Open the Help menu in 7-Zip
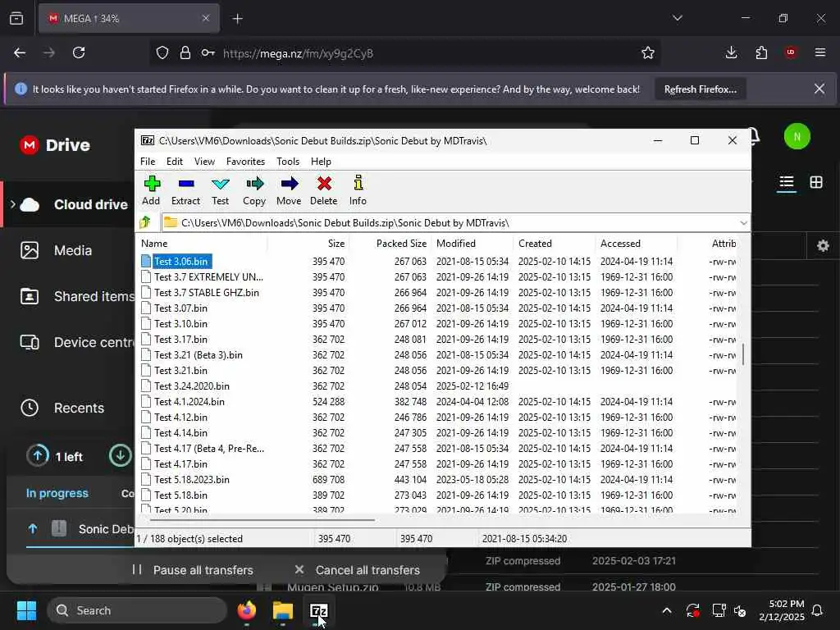The image size is (840, 630). [x=321, y=162]
